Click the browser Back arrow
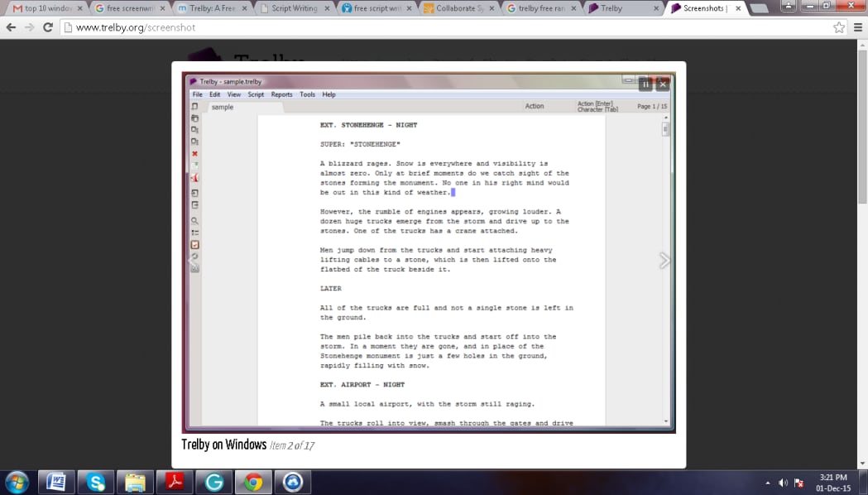Screen dimensions: 868x495 11,27
